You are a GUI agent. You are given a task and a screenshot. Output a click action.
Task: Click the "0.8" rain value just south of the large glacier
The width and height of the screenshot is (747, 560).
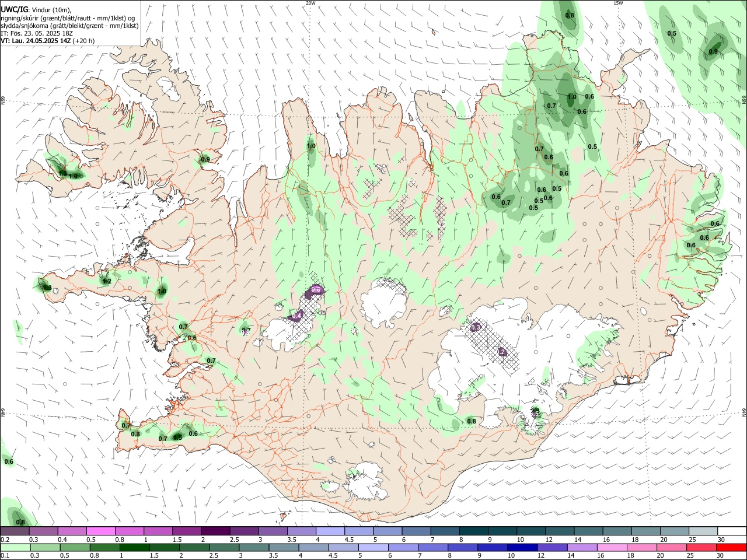(x=472, y=421)
